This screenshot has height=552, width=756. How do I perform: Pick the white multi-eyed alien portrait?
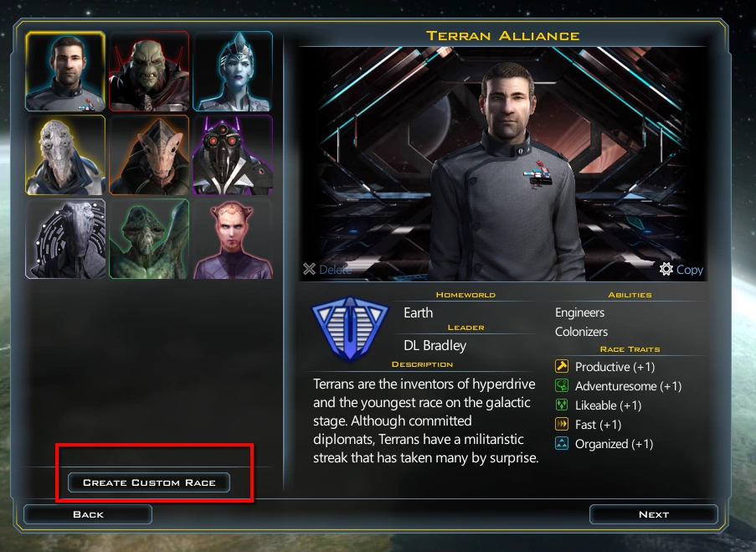(x=65, y=155)
